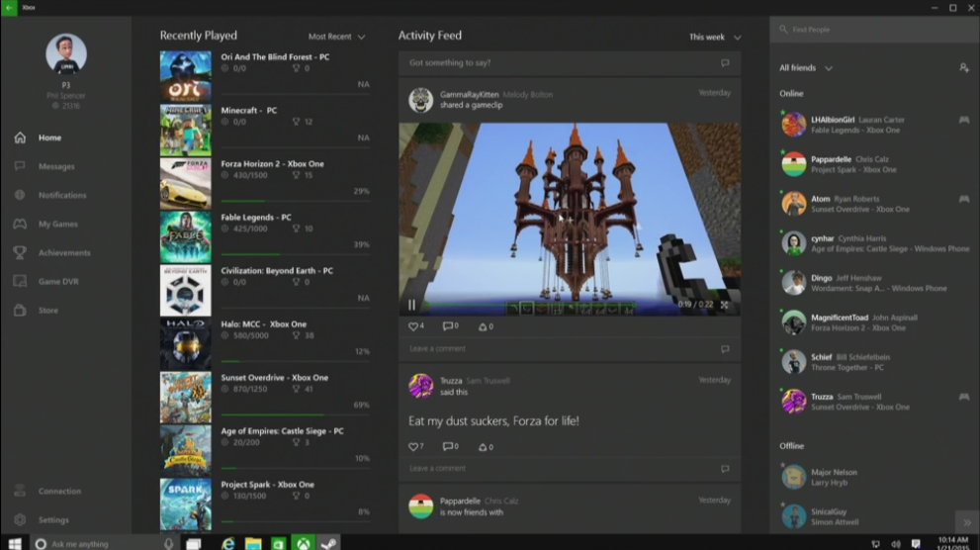Screen dimensions: 980x550
Task: Click controller icon next to Truzza
Action: click(964, 397)
